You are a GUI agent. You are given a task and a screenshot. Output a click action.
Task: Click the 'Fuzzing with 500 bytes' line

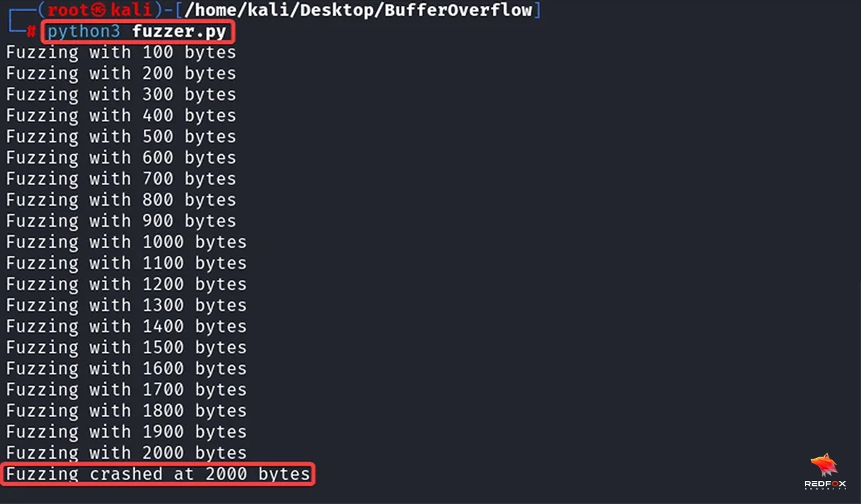[x=120, y=137]
